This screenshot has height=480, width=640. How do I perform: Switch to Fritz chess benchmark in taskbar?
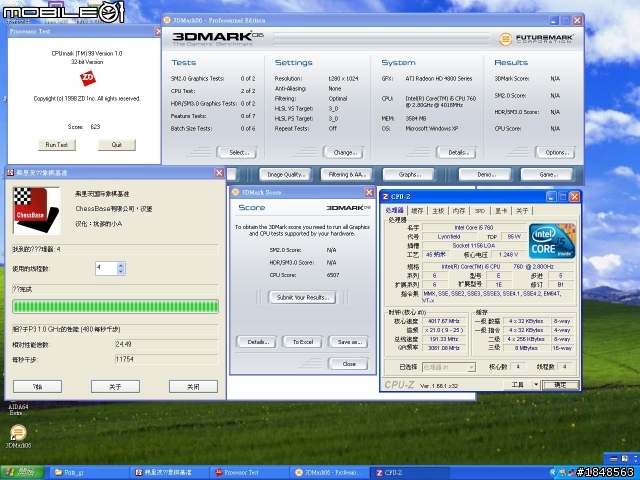click(x=171, y=473)
